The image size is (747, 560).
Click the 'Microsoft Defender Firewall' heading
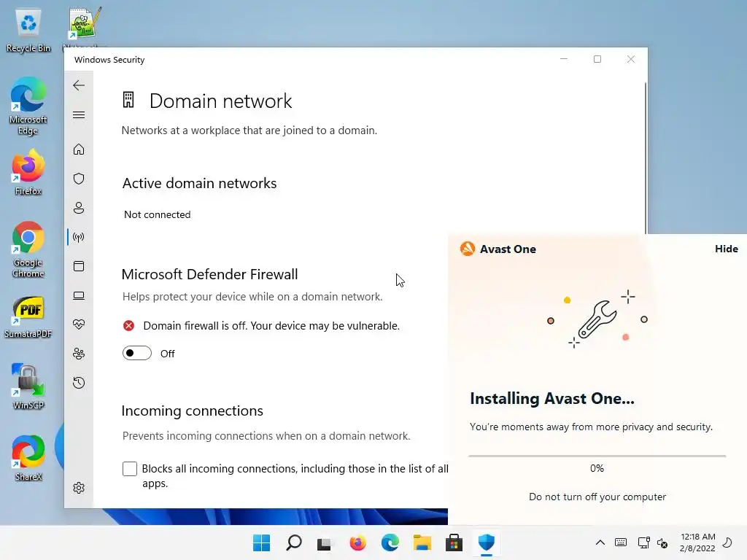[209, 274]
